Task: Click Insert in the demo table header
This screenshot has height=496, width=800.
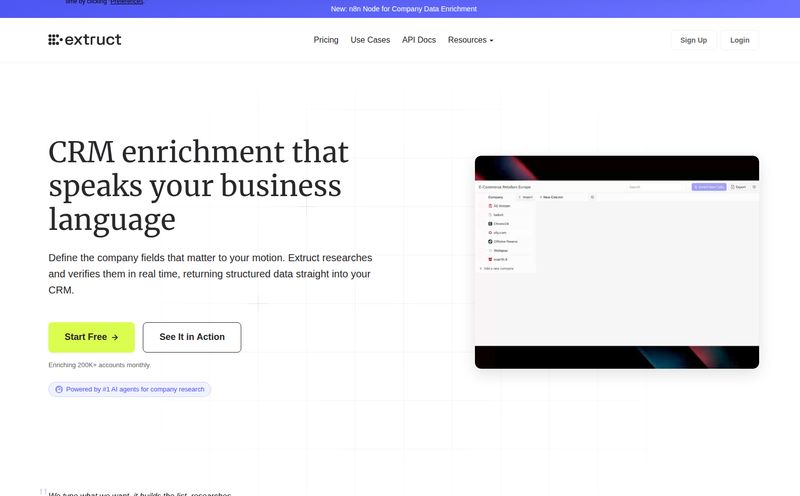Action: tap(526, 197)
